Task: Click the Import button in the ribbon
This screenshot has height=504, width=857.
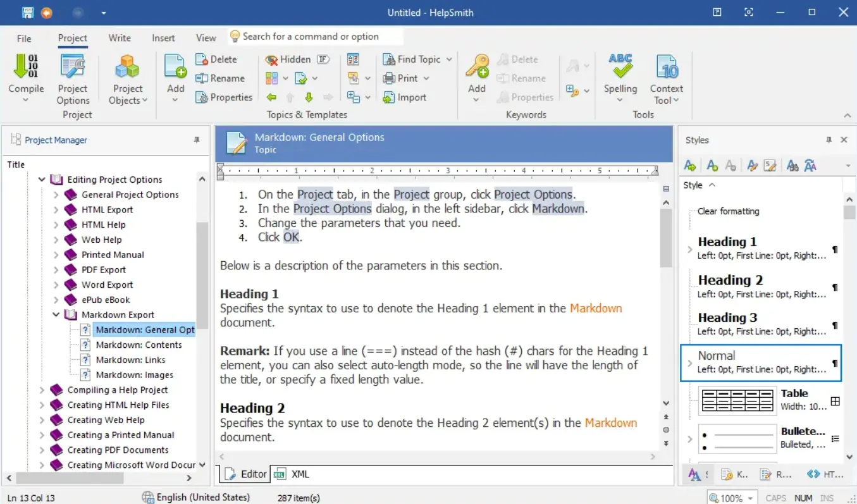Action: point(405,97)
